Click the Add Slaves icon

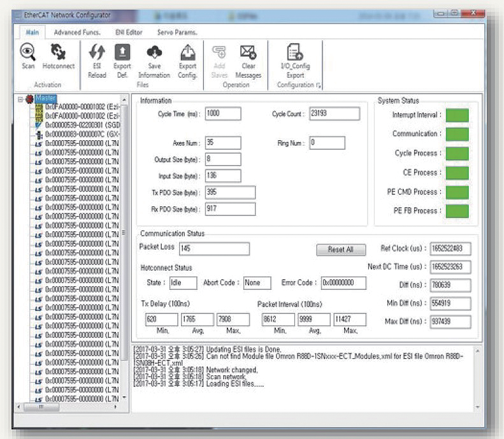(219, 52)
